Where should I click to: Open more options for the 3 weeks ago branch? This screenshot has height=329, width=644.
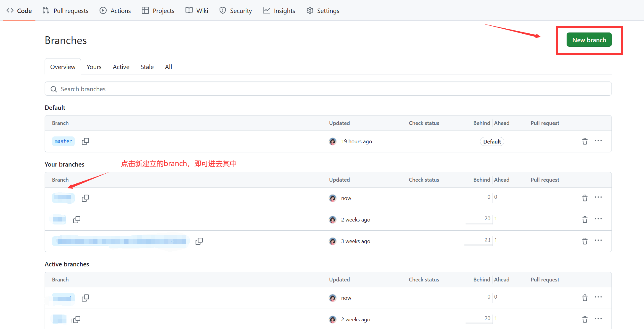(x=598, y=240)
